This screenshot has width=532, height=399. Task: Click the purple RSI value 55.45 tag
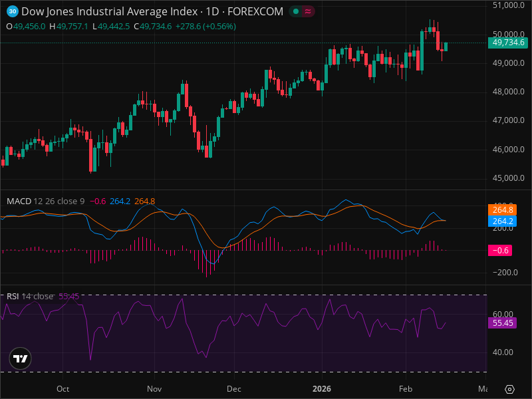tap(503, 323)
